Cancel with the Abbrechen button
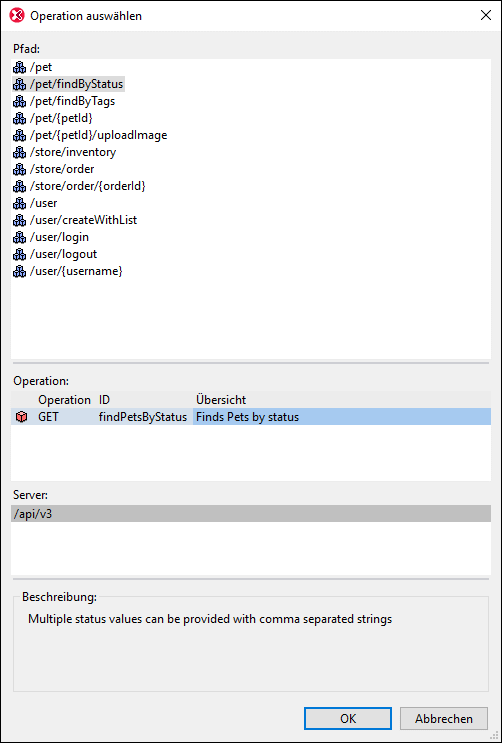This screenshot has width=502, height=743. coord(444,718)
